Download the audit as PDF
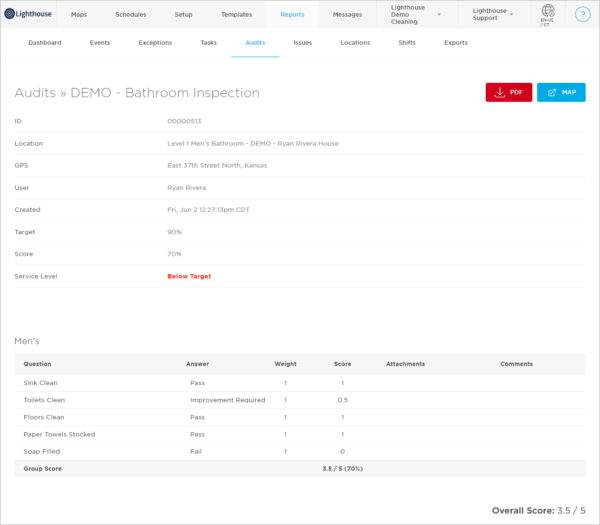This screenshot has width=600, height=525. click(x=509, y=92)
